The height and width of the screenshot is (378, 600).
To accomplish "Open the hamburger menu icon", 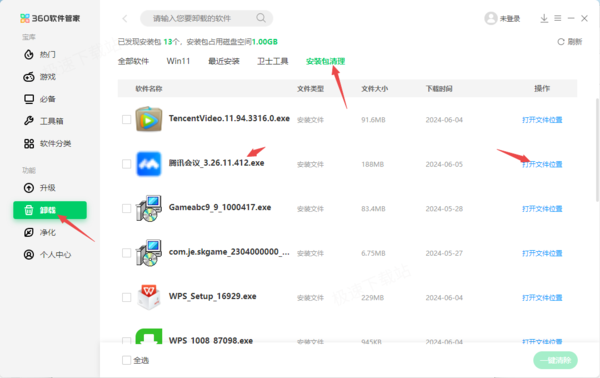I will coord(558,18).
